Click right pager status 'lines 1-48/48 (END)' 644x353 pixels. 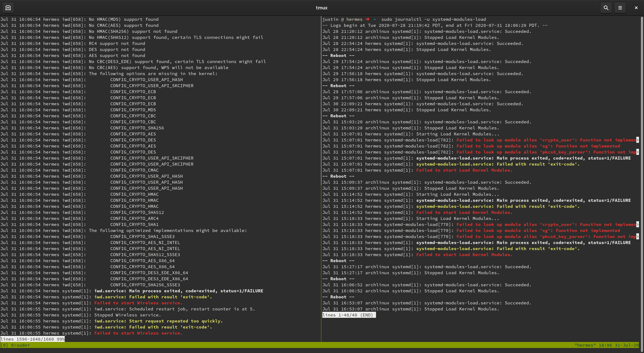349,315
